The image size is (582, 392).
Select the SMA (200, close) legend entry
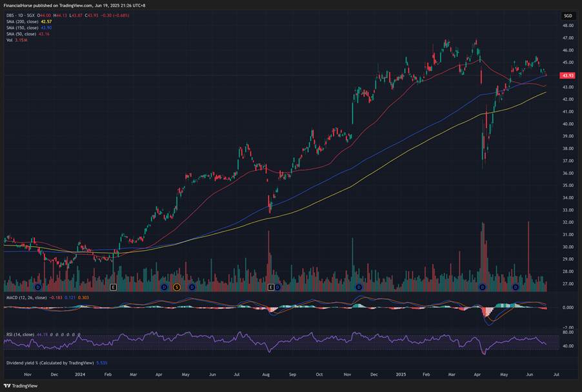[29, 21]
